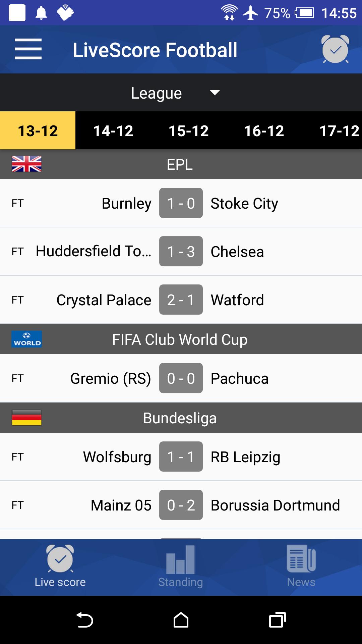Screen dimensions: 362x644
Task: Open the News section
Action: coord(301,567)
